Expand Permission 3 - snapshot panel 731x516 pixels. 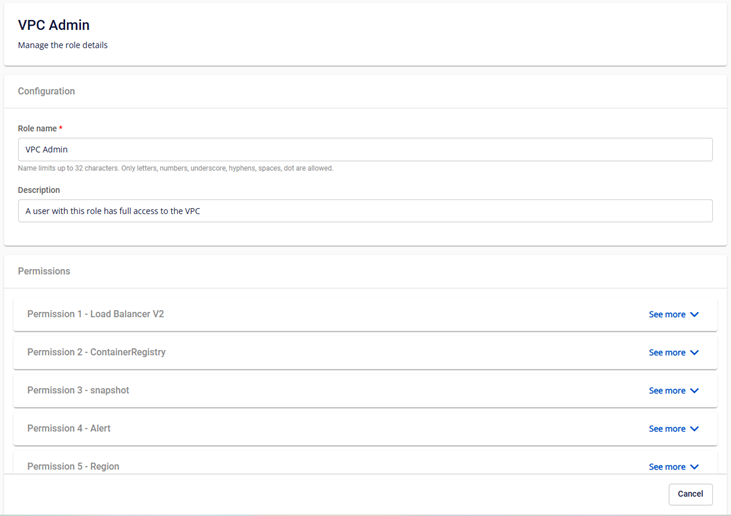78,390
